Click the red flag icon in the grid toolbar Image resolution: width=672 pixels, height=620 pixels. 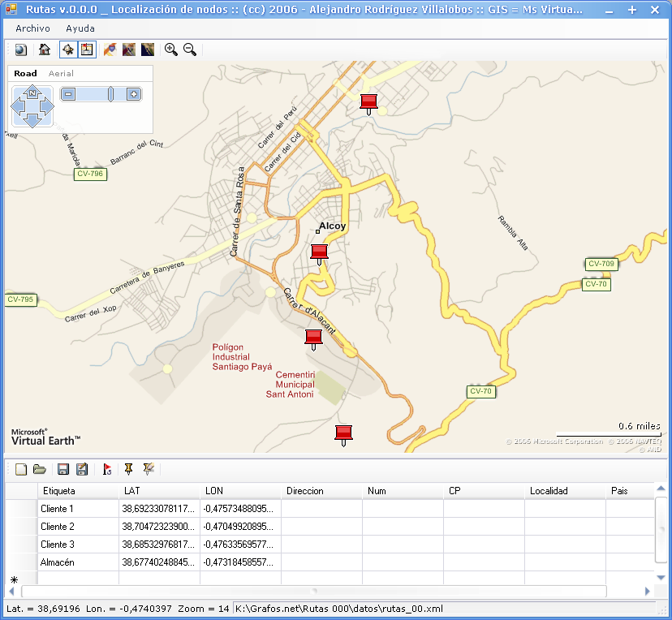[106, 469]
